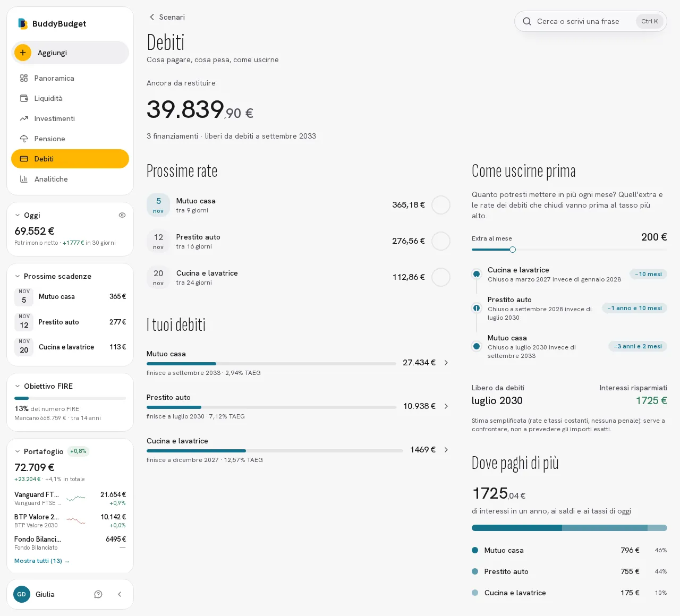Click the Aggiungi button

(70, 53)
